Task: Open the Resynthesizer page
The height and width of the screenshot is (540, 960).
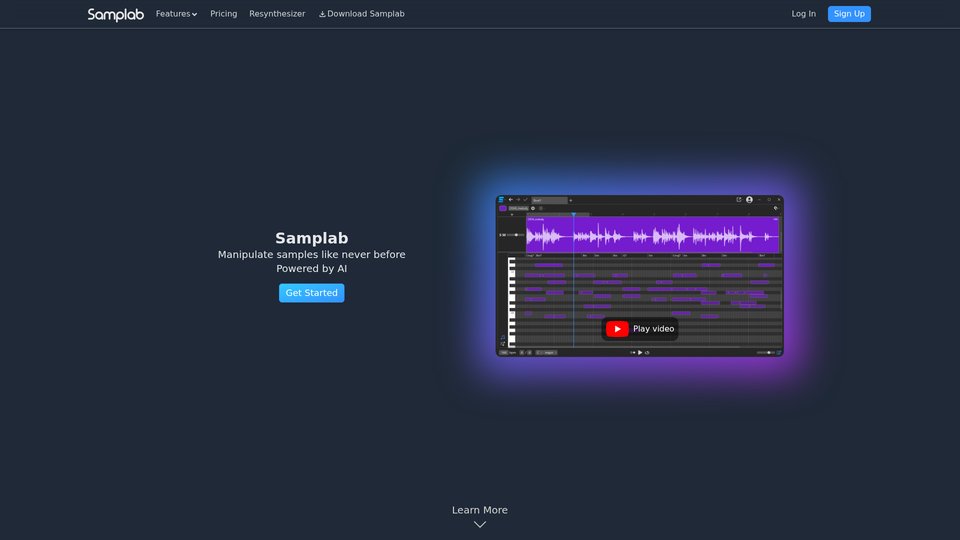Action: [277, 14]
